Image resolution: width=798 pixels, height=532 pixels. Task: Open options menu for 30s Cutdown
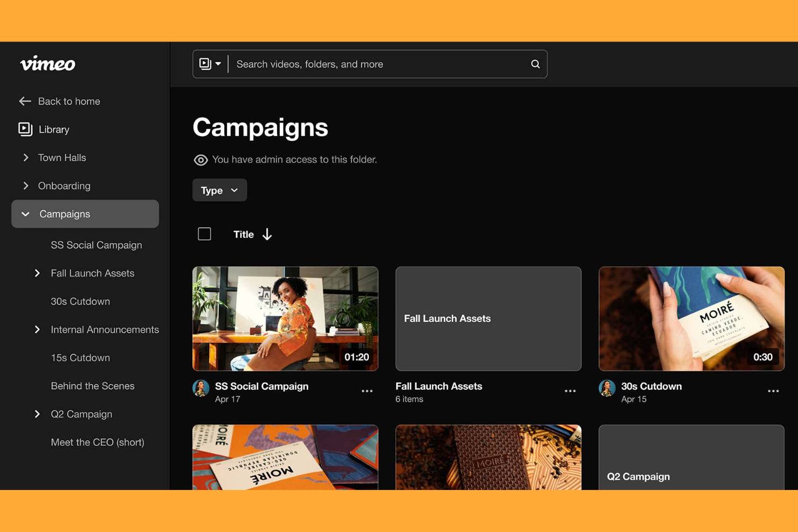tap(773, 391)
